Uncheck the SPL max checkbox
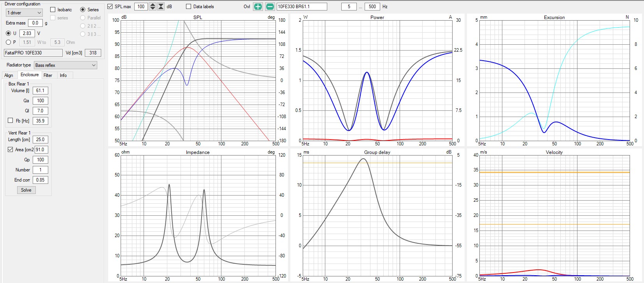This screenshot has width=644, height=283. (110, 7)
